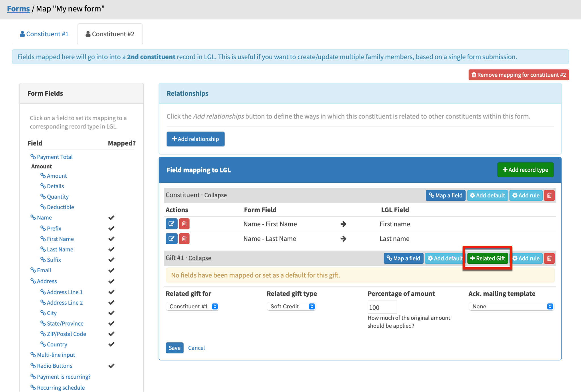Add default for Constituent section

[x=487, y=195]
